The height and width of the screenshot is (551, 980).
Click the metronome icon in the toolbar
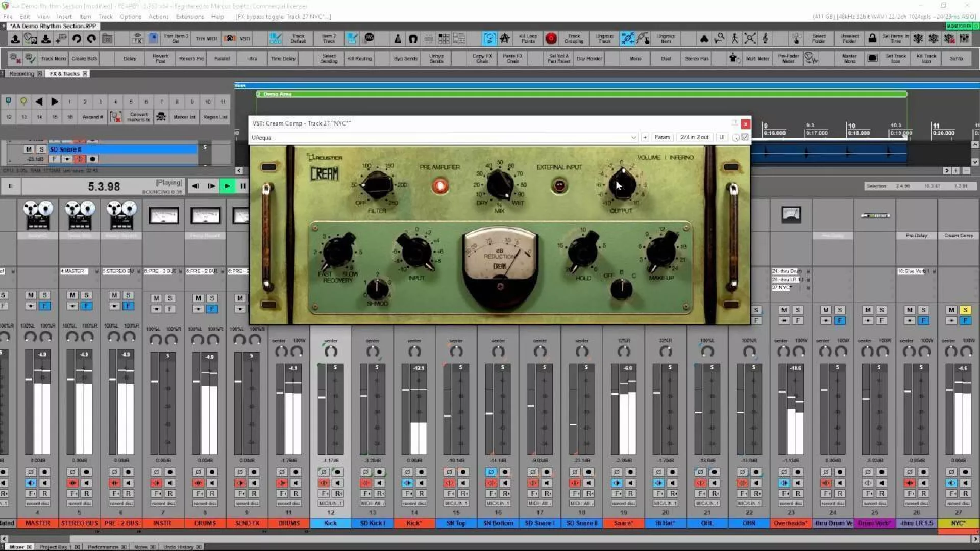coord(398,38)
